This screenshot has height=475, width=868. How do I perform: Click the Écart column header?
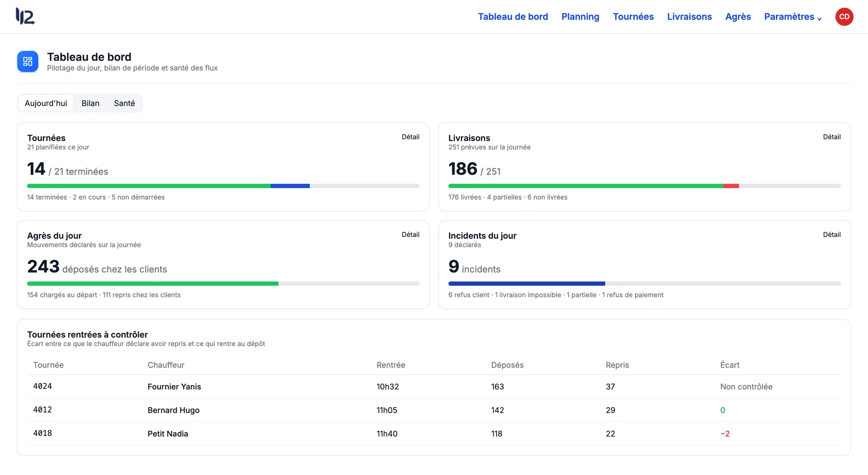coord(730,365)
